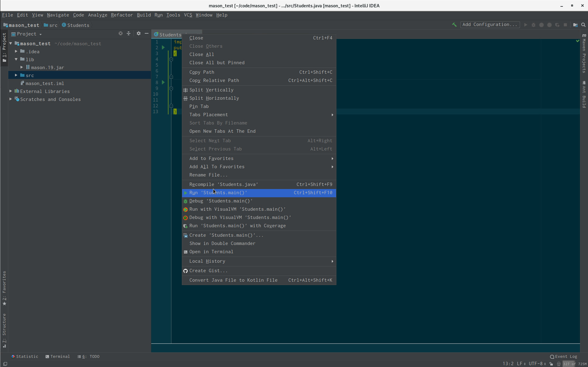Open the Structure tool window
588x367 pixels.
pos(4,331)
